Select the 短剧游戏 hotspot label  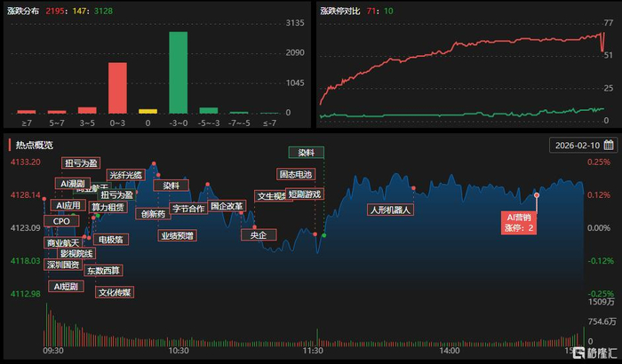305,194
